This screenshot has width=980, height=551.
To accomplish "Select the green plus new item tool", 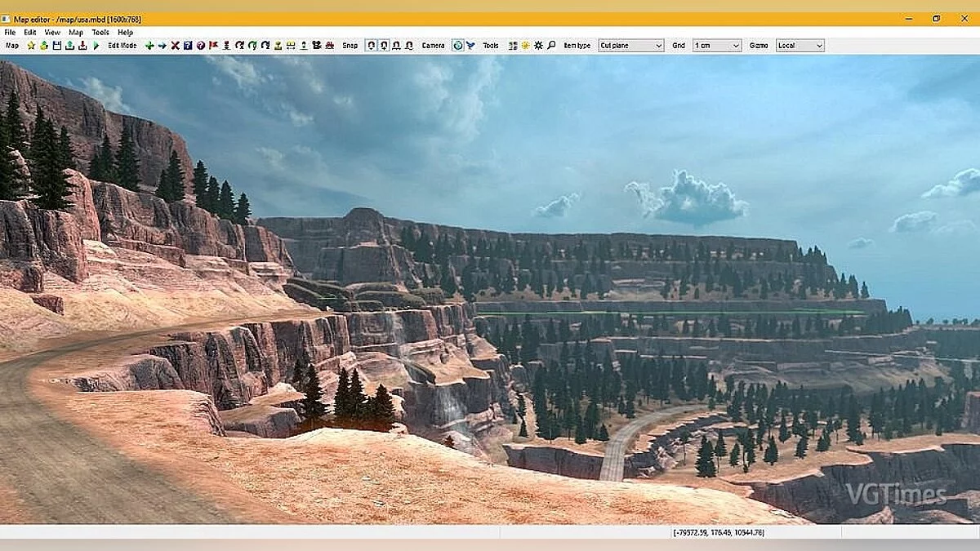I will coord(149,46).
